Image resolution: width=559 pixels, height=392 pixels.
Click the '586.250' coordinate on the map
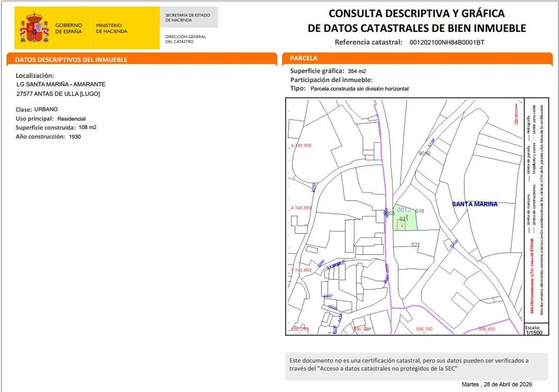300,329
